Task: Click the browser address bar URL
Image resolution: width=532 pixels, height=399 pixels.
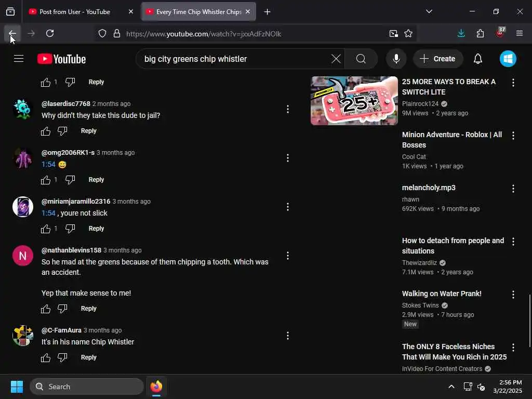Action: pos(204,34)
